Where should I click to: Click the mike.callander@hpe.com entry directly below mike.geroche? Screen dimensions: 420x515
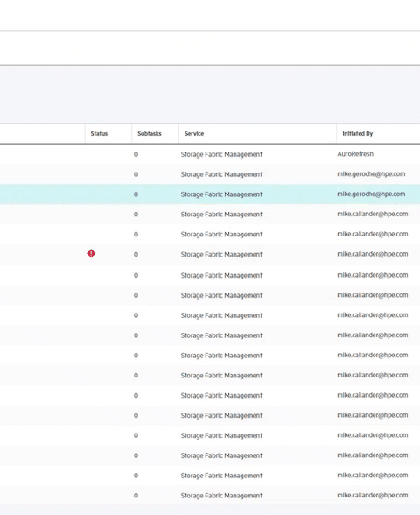373,214
